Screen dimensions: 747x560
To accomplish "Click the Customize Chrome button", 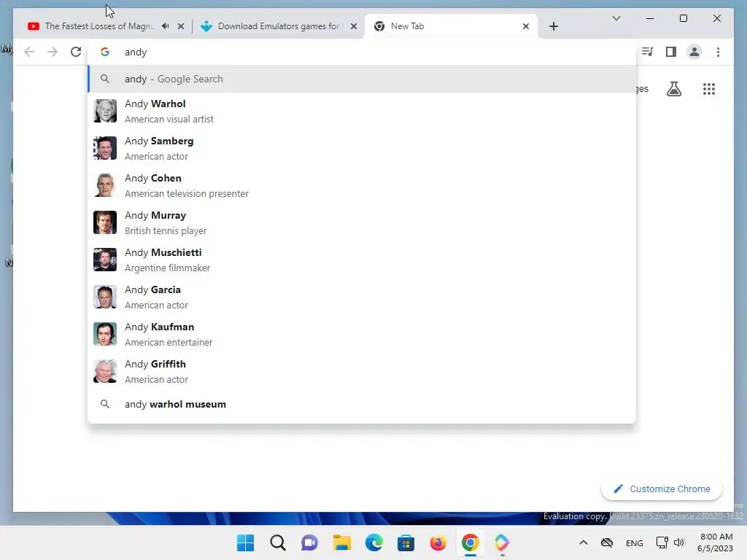I will click(x=661, y=489).
